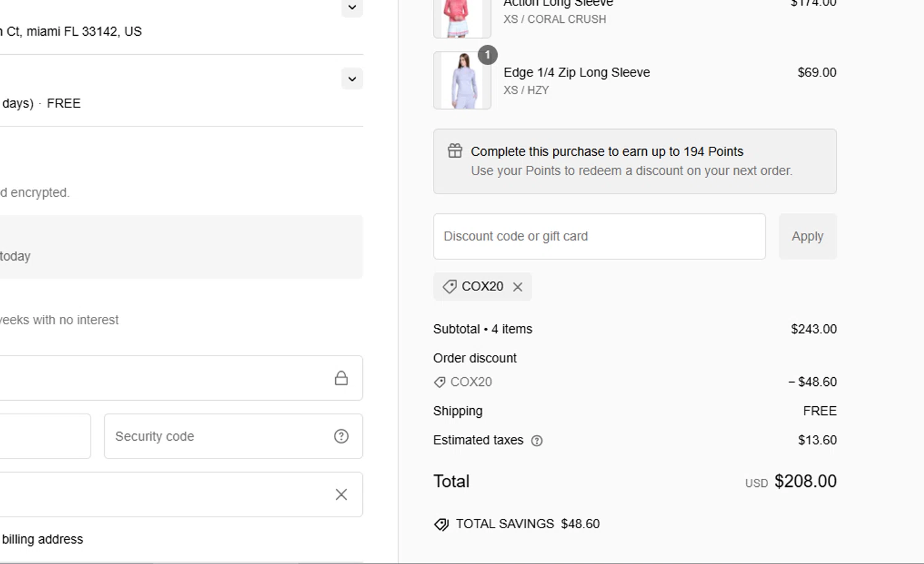924x564 pixels.
Task: Click the 'weeks with no interest' payment option text
Action: (59, 320)
